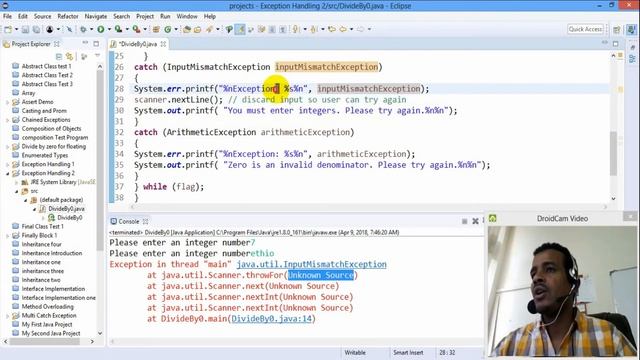Select the Multi Catch Exception project

coord(49,316)
